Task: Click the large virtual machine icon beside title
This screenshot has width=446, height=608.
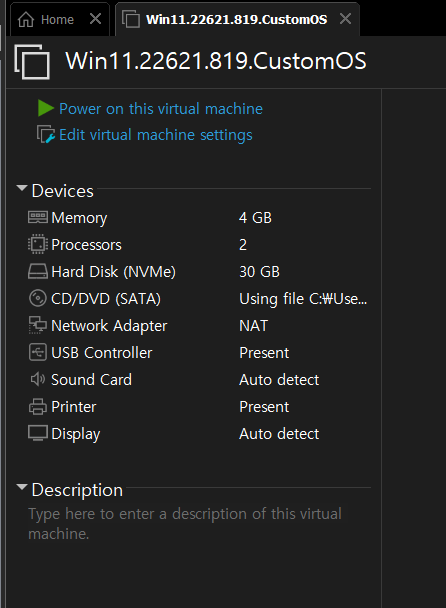Action: [x=32, y=61]
